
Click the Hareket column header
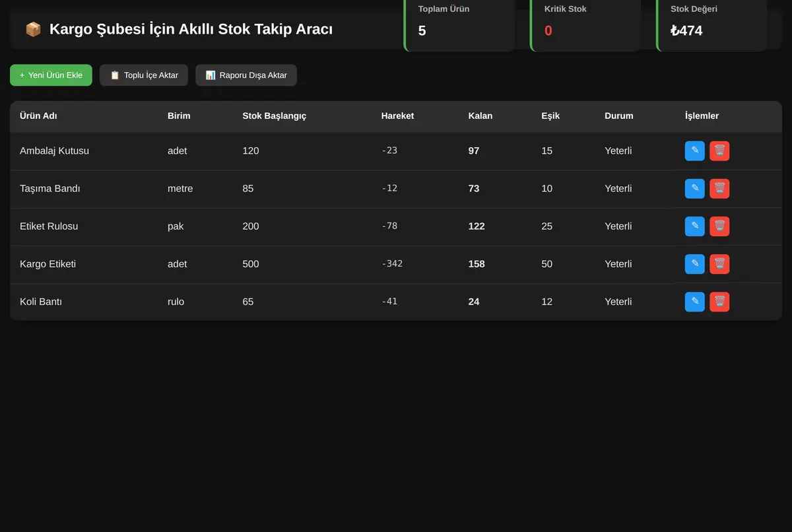point(397,116)
